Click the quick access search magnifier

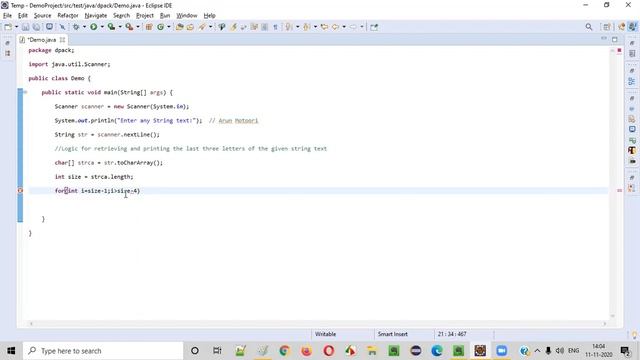[589, 27]
